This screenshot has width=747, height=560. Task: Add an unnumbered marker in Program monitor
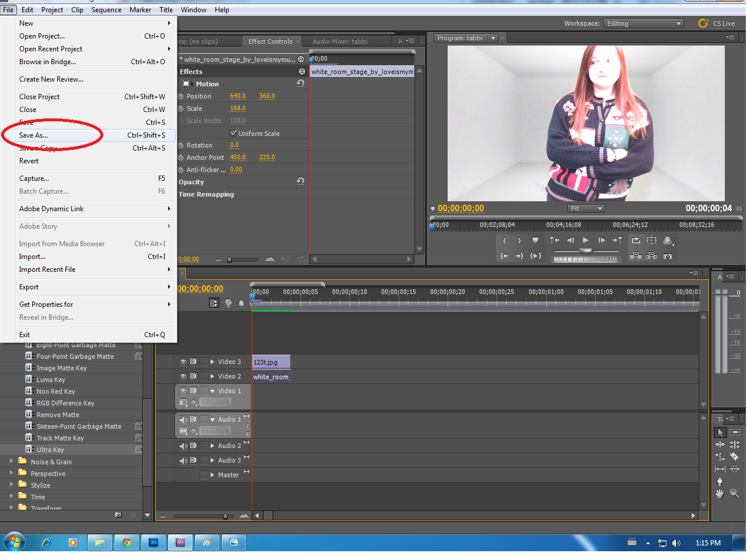tap(535, 240)
